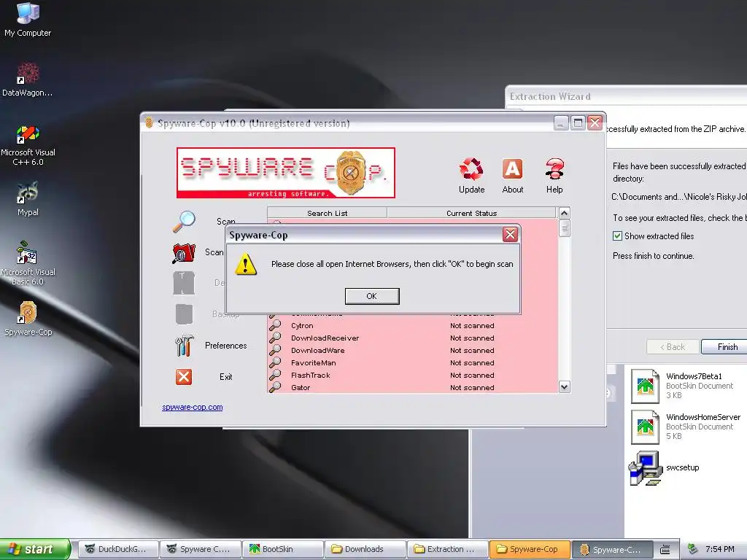Select the DownloadWare entry
The image size is (747, 560).
pos(318,351)
